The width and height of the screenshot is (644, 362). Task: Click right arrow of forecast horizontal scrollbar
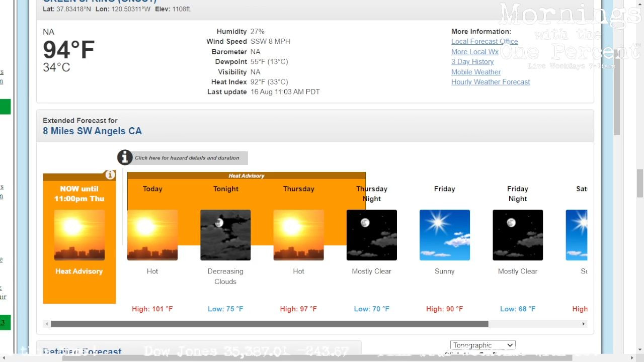click(x=584, y=324)
